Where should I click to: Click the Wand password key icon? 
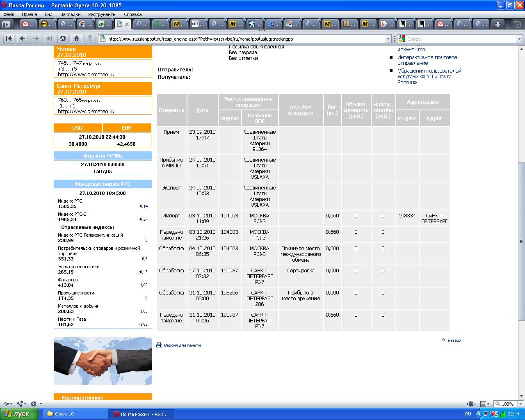coord(90,39)
